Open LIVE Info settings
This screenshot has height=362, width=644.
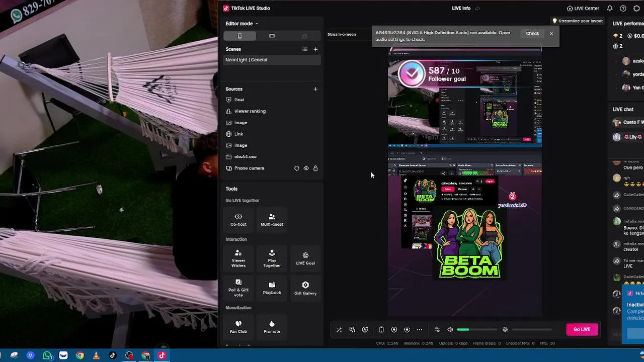461,9
